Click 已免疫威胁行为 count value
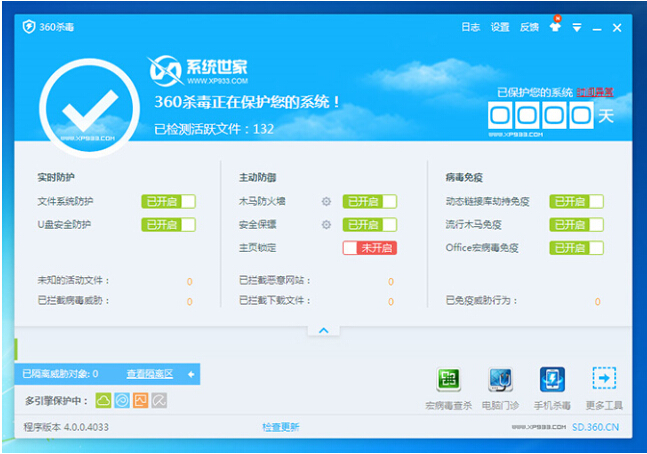This screenshot has width=647, height=454. point(597,302)
